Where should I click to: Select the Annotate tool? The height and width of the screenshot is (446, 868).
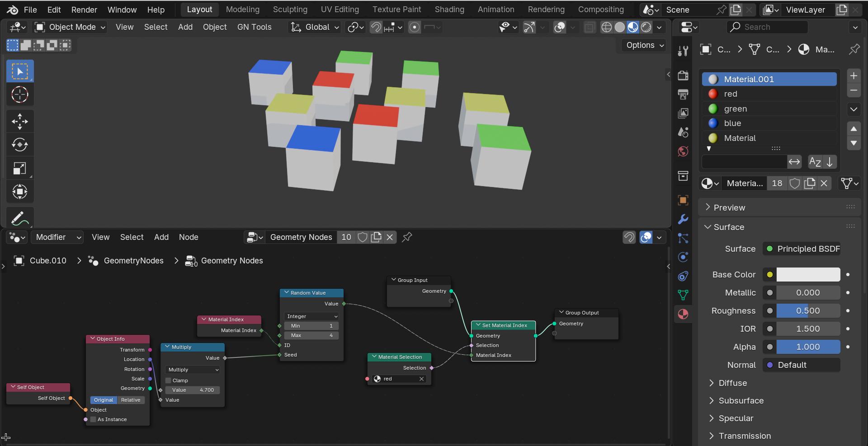pyautogui.click(x=20, y=218)
